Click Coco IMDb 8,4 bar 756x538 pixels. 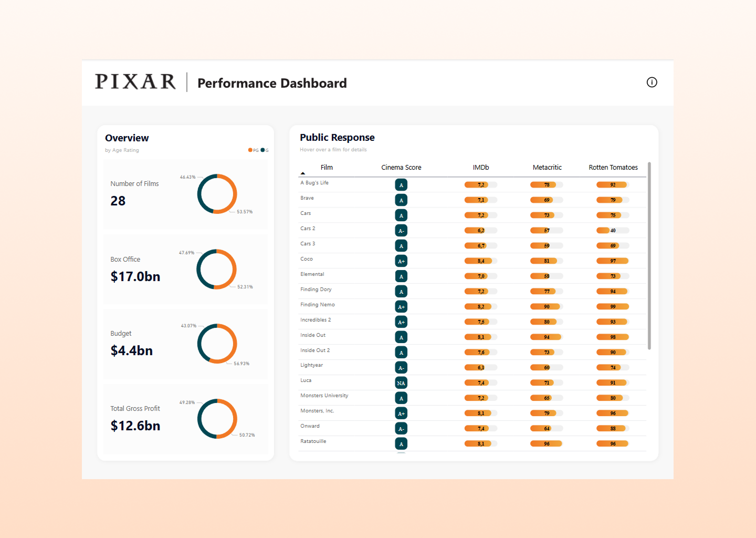click(x=481, y=261)
